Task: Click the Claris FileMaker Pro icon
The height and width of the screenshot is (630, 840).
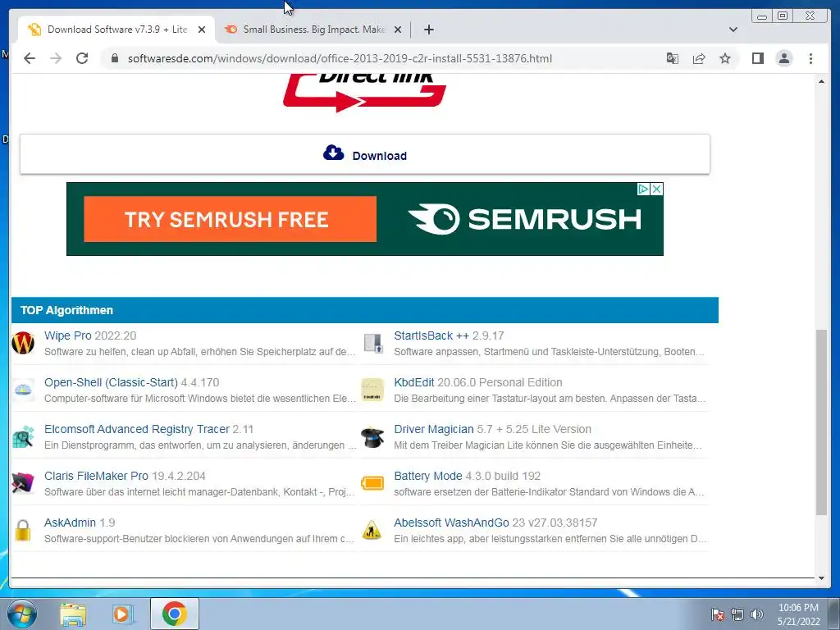Action: tap(23, 483)
